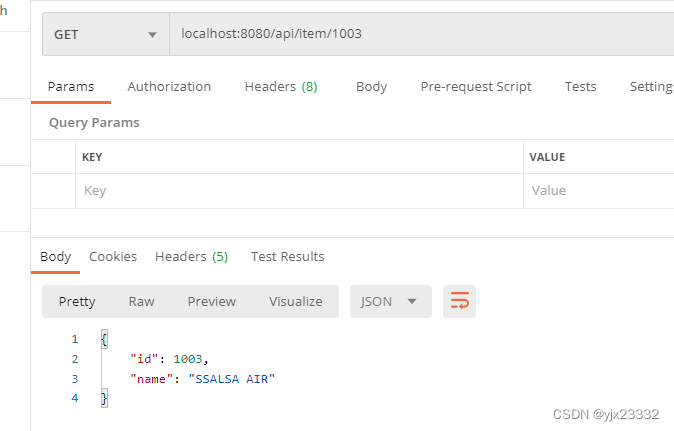Click line number 1 in response gutter
Screen dimensions: 674x431
click(75, 339)
